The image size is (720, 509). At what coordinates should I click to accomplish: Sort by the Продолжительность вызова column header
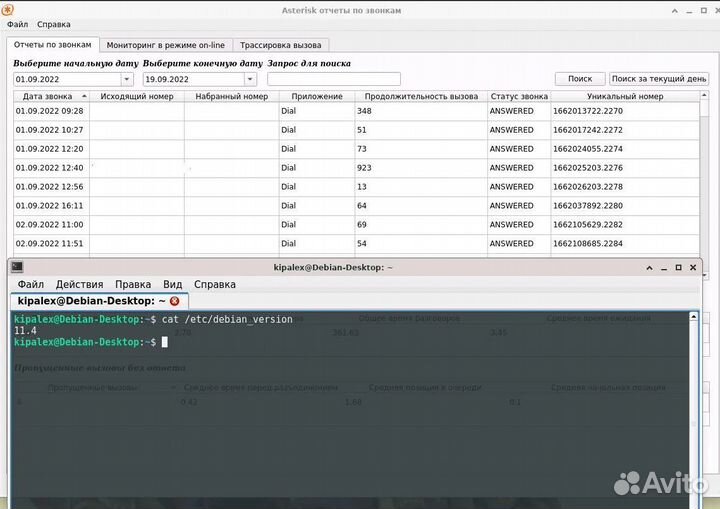tap(421, 97)
